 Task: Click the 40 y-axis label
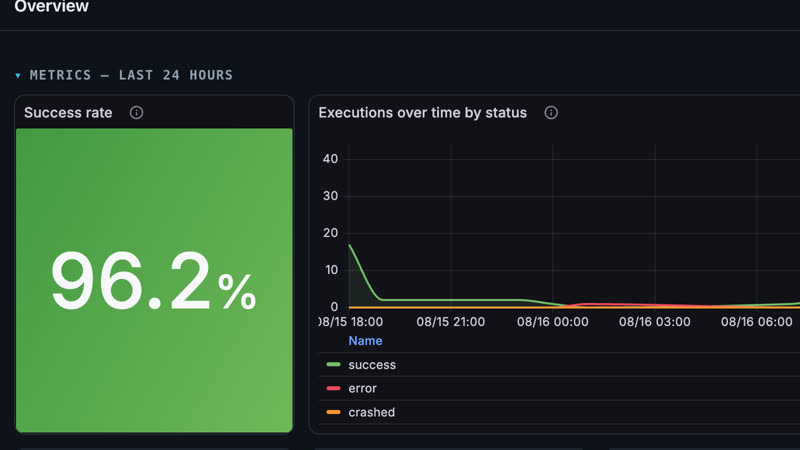coord(330,159)
